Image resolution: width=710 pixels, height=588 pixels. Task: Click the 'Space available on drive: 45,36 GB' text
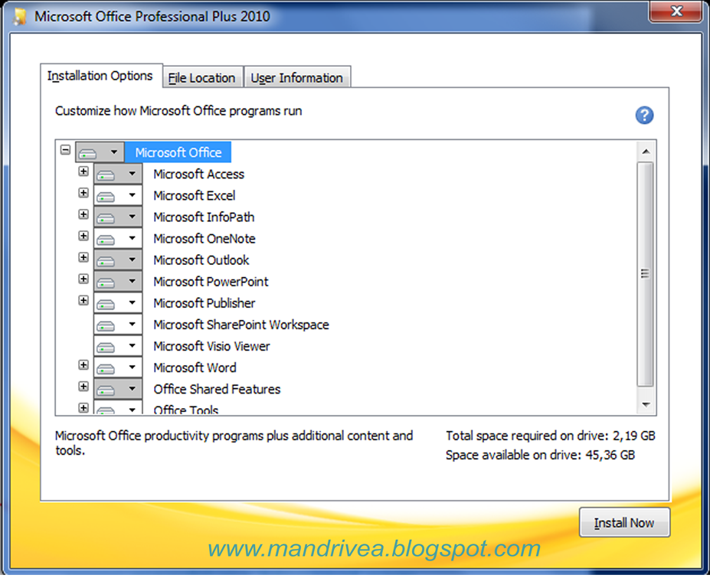pyautogui.click(x=540, y=455)
